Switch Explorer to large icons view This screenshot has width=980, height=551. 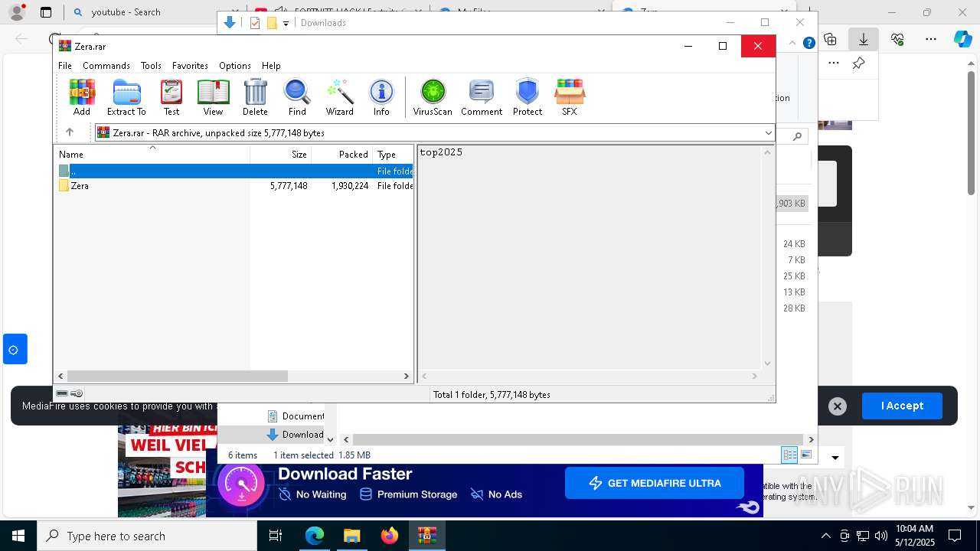pyautogui.click(x=805, y=455)
